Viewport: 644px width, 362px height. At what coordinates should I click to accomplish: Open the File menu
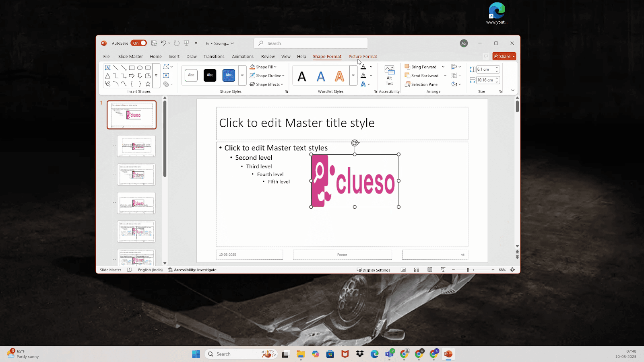pos(106,56)
